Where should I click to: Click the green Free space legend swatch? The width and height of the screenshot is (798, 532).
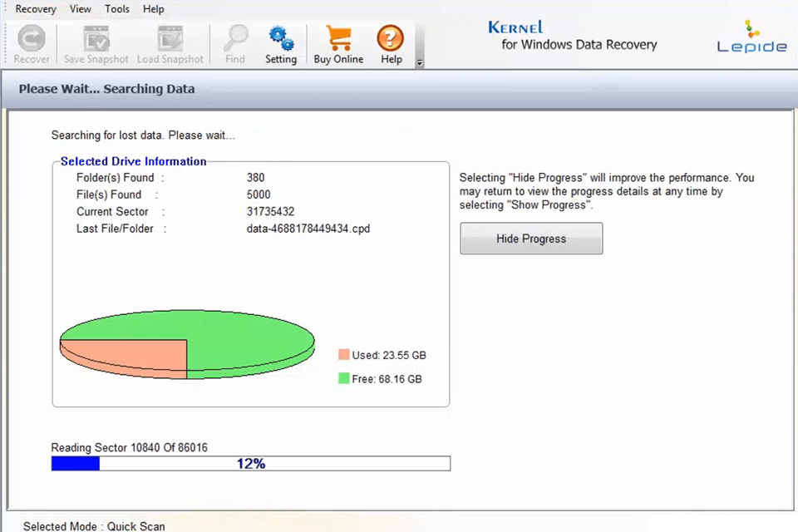pos(343,378)
